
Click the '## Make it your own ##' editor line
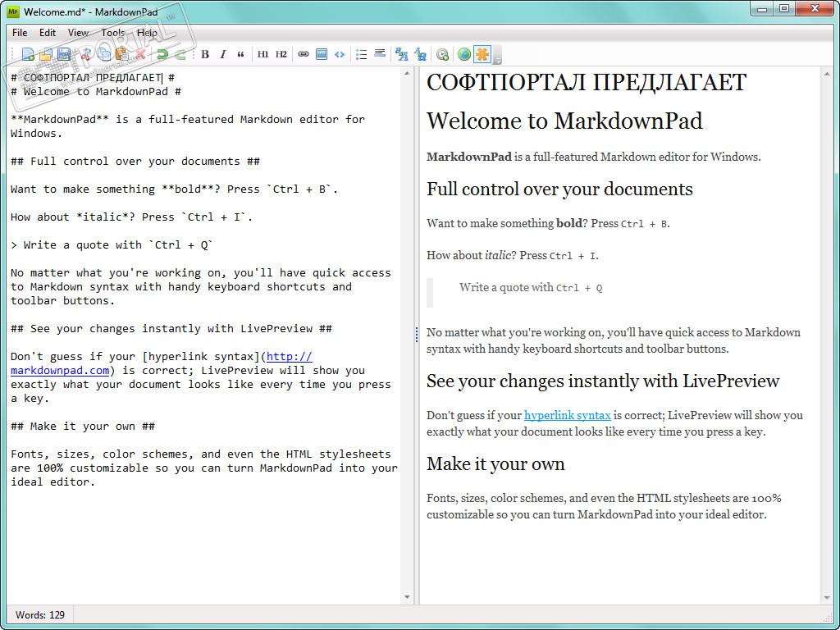pyautogui.click(x=83, y=427)
